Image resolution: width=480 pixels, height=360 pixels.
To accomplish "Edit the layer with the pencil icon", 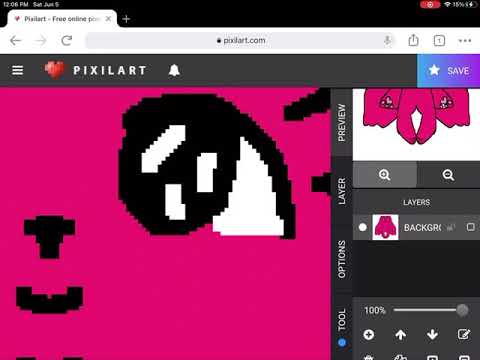I will (464, 334).
